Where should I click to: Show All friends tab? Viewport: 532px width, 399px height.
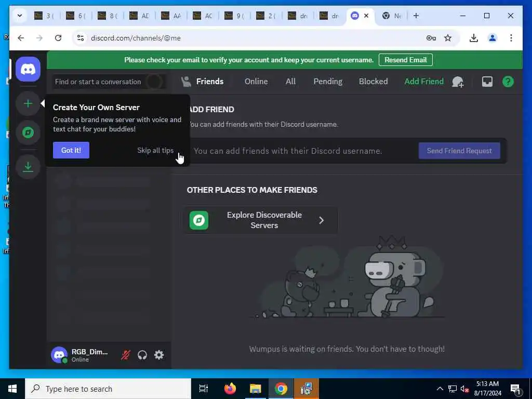[x=290, y=82]
